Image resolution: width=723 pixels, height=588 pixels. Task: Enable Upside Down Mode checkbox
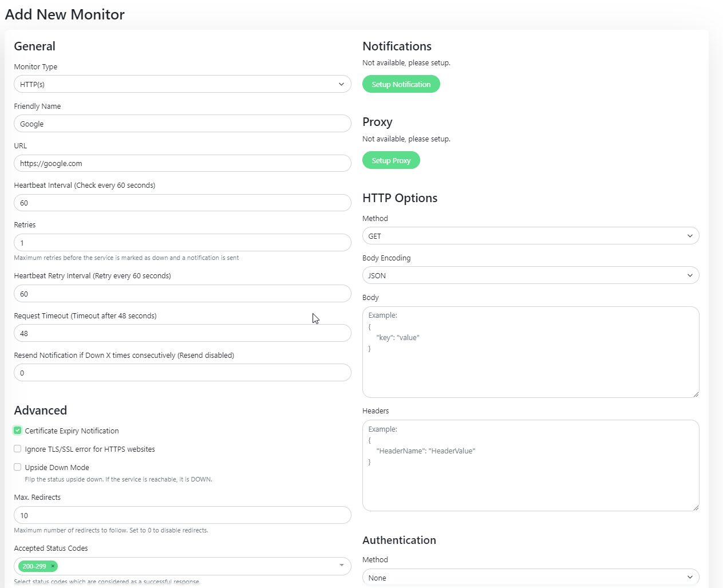click(18, 467)
